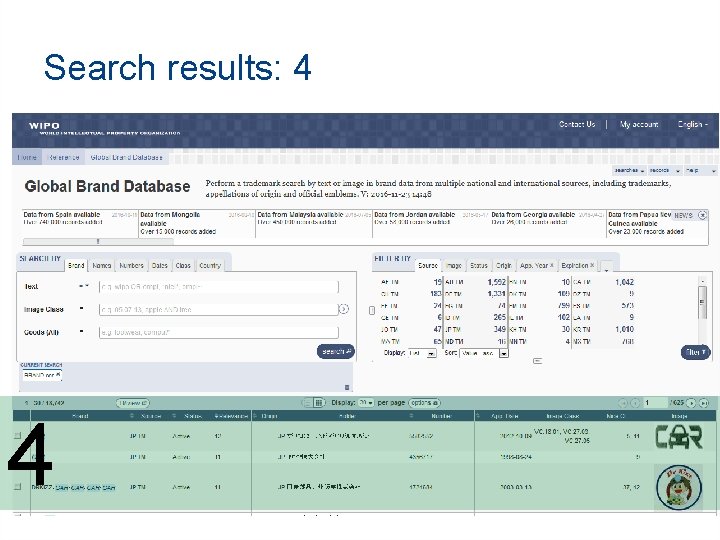
Task: Go to next results page
Action: click(691, 403)
